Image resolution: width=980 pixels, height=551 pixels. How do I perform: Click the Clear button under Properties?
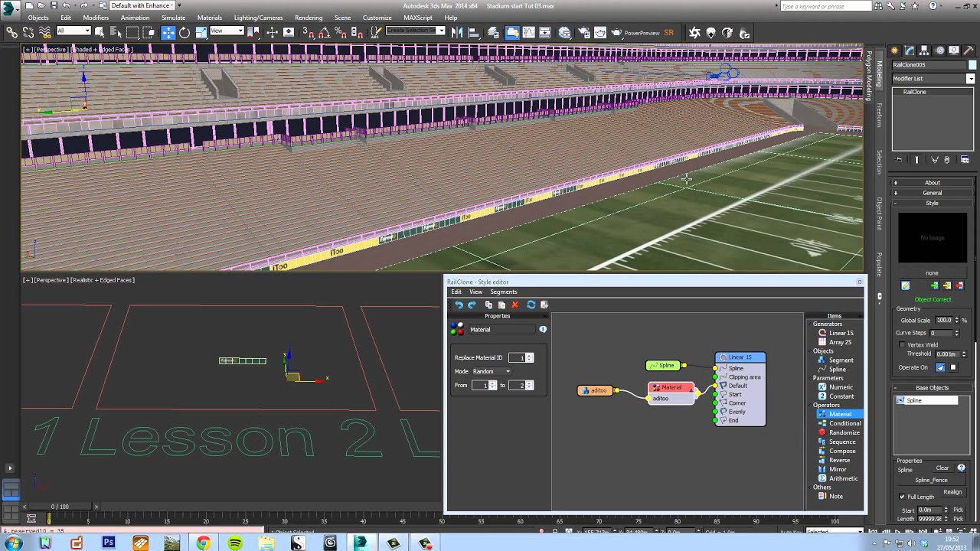pyautogui.click(x=942, y=468)
